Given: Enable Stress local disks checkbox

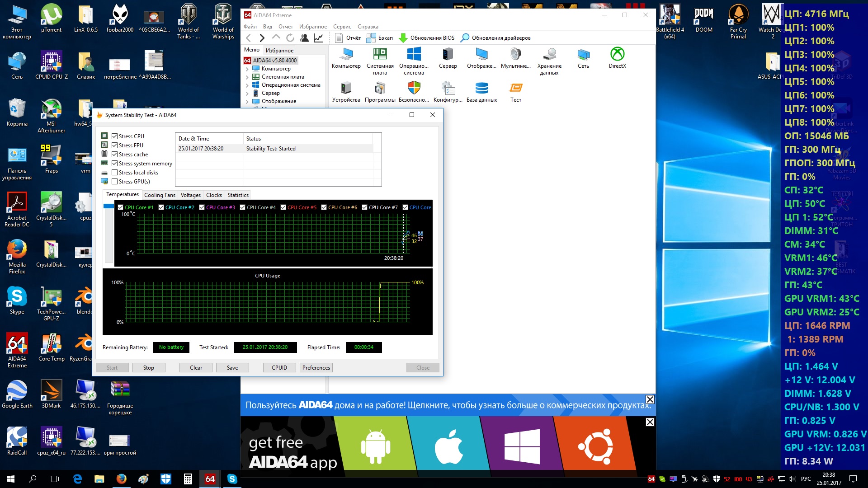Looking at the screenshot, I should pos(115,173).
